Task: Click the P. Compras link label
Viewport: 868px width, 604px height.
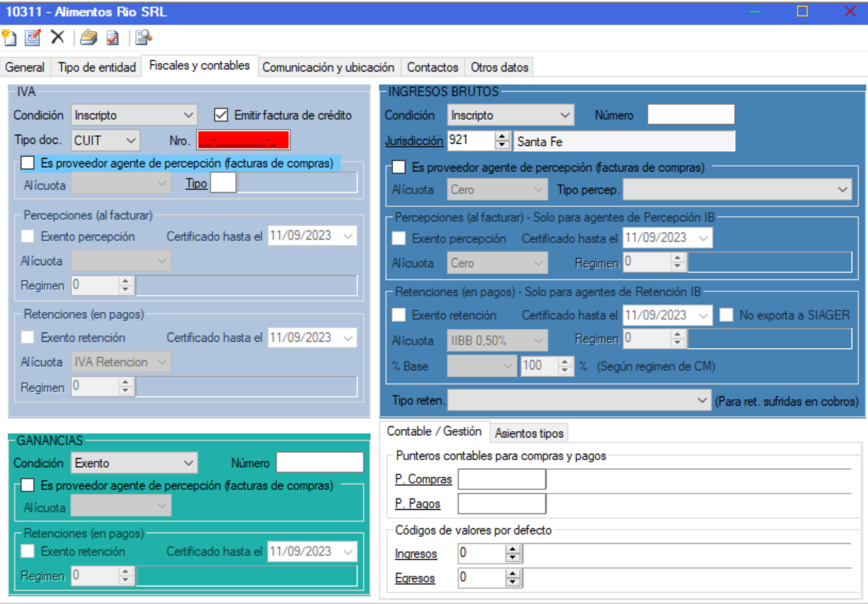Action: 423,480
